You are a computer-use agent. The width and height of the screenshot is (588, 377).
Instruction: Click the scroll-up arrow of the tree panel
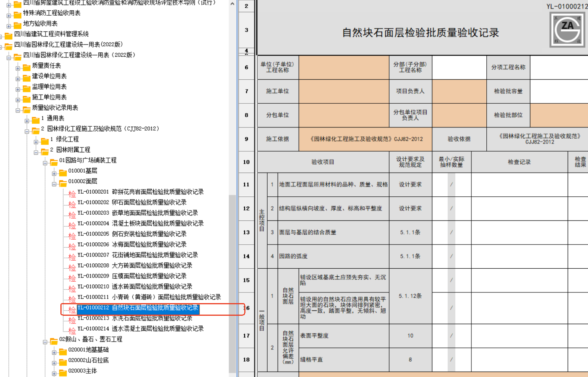tap(232, 4)
